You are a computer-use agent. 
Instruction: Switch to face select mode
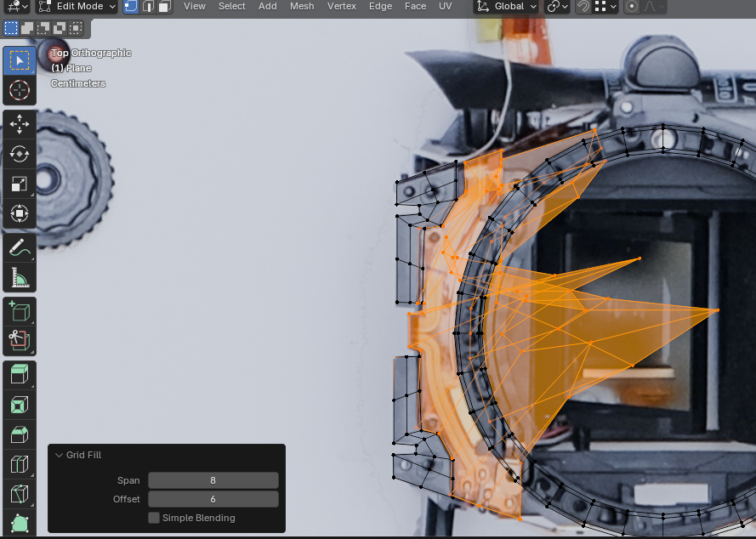[x=164, y=7]
